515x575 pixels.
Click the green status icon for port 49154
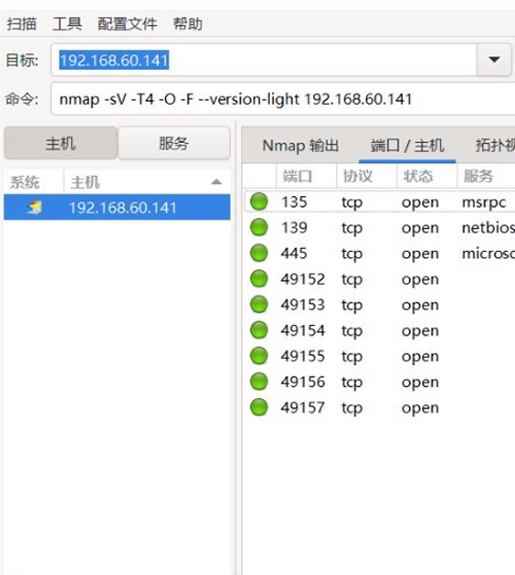[x=259, y=330]
